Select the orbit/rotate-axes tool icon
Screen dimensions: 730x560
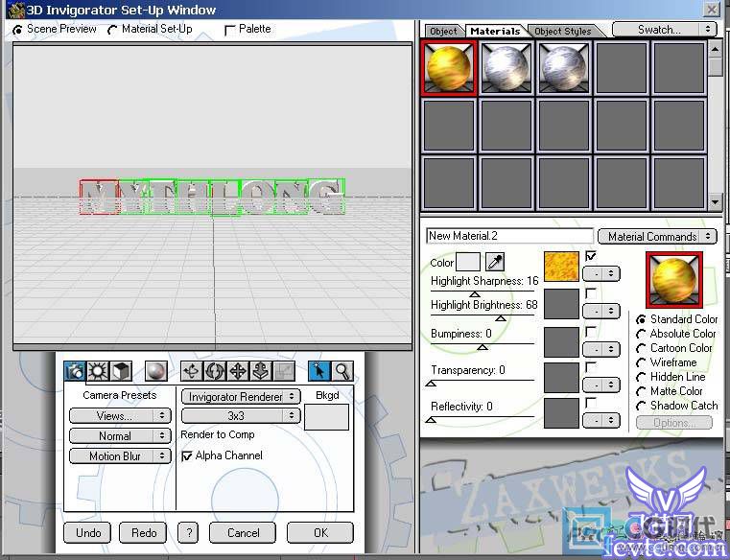pyautogui.click(x=192, y=371)
